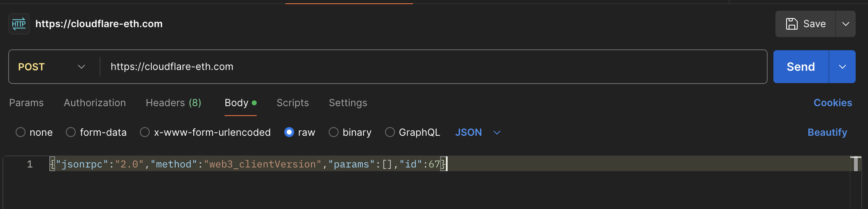Click the request URL input field
This screenshot has height=209, width=868.
click(432, 67)
